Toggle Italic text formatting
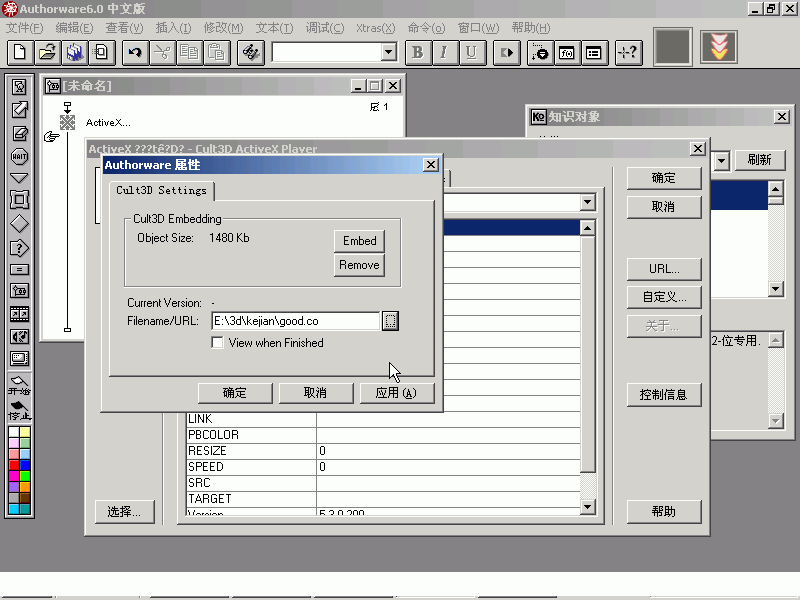Screen dimensions: 800x600 click(444, 53)
